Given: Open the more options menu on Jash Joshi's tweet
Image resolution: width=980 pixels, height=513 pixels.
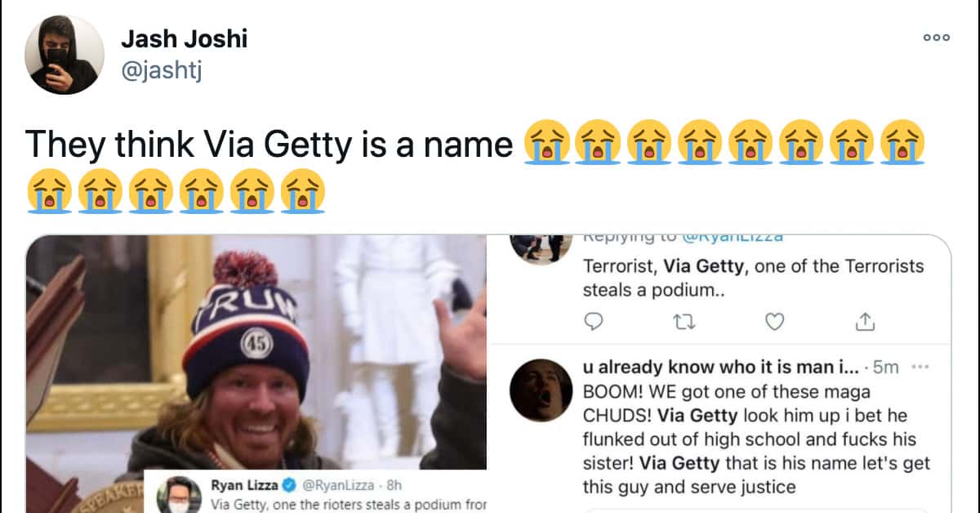Looking at the screenshot, I should pos(936,37).
